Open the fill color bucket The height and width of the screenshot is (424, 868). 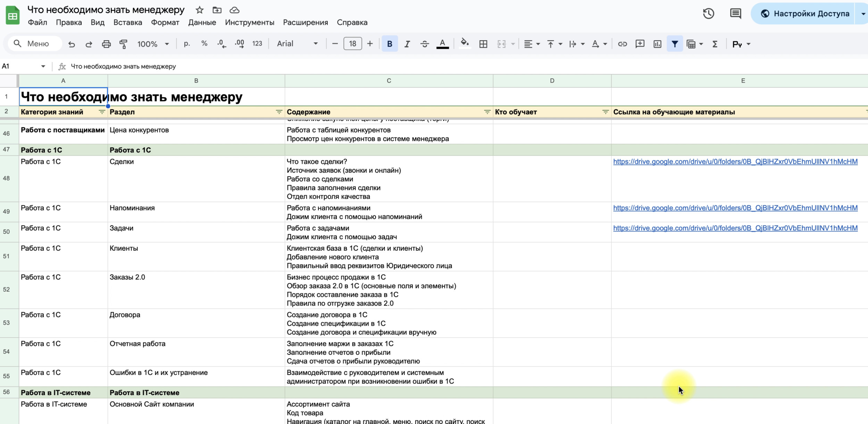tap(464, 43)
